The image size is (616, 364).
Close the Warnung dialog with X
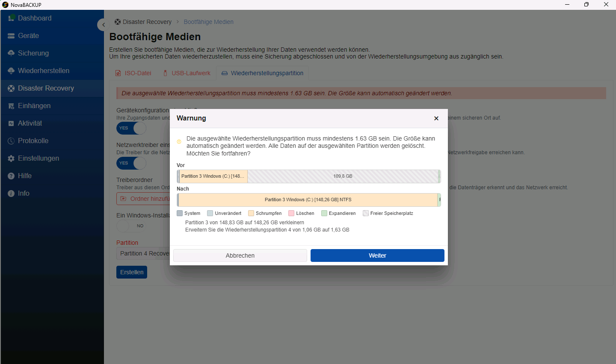[436, 118]
